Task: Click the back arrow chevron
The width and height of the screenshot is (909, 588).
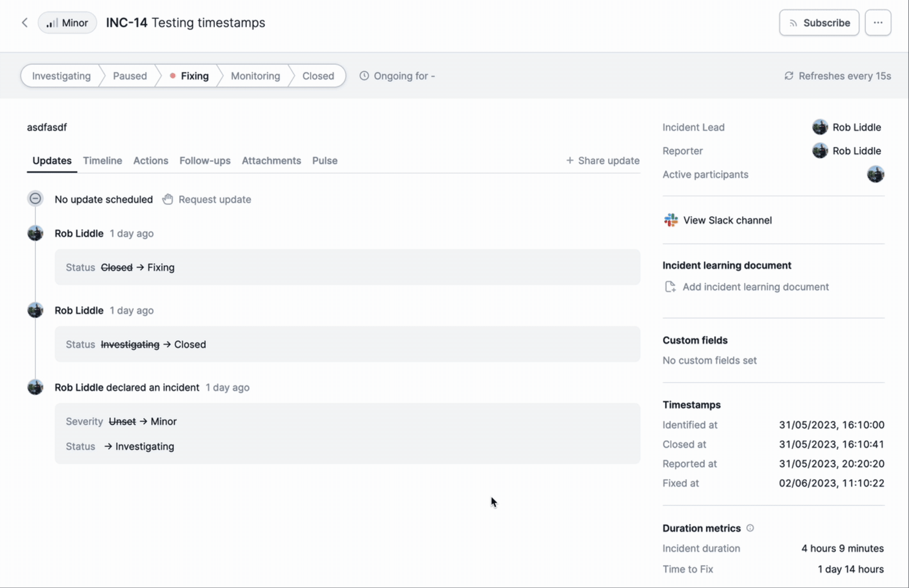Action: pyautogui.click(x=25, y=23)
